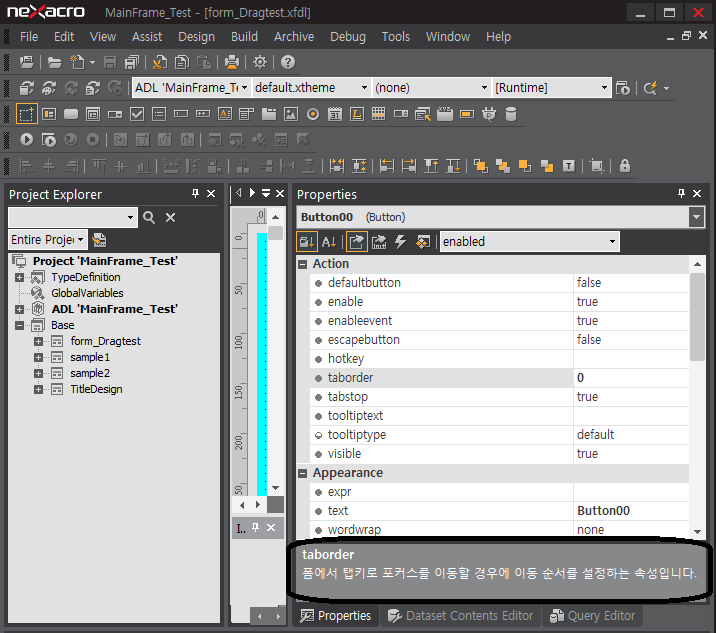The width and height of the screenshot is (716, 633).
Task: Collapse the Appearance property group
Action: pyautogui.click(x=302, y=473)
